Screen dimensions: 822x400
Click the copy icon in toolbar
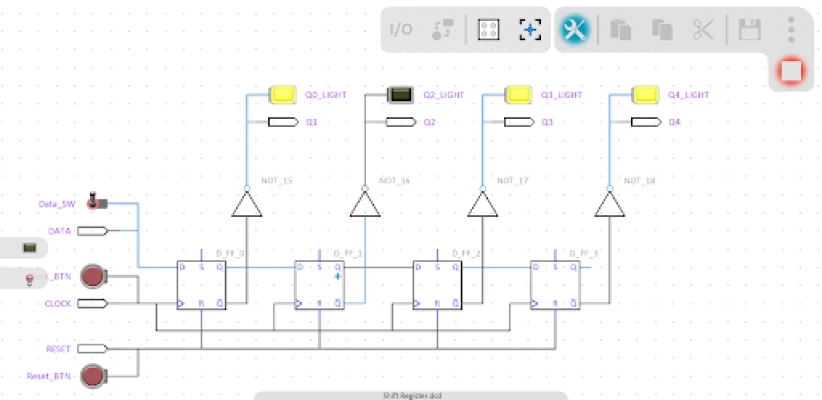tap(661, 30)
